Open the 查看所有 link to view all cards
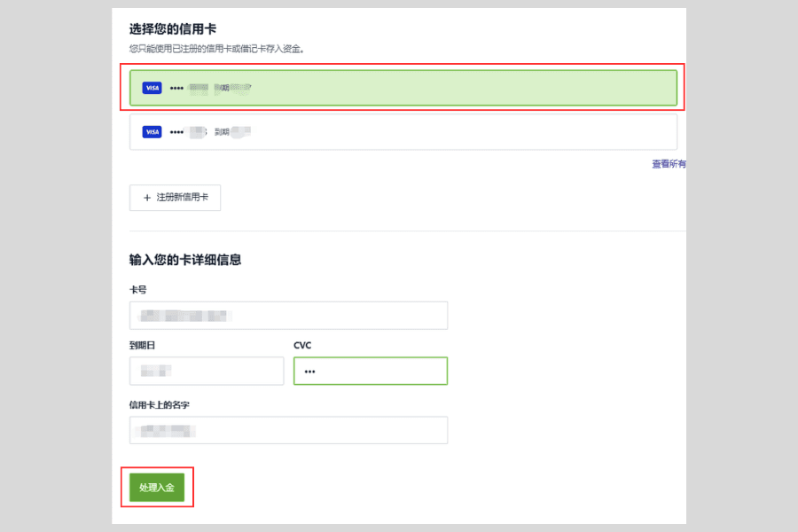This screenshot has height=532, width=798. tap(669, 163)
